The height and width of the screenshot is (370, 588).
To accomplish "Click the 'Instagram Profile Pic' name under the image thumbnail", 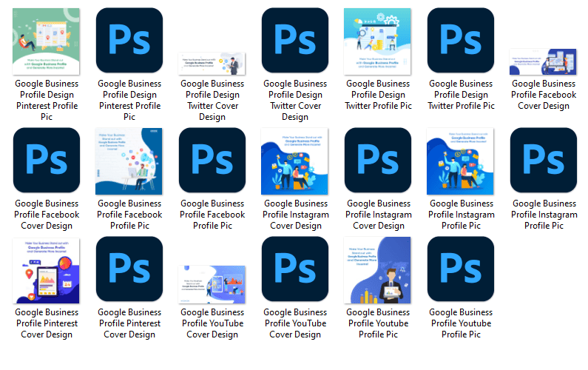I will (x=462, y=215).
